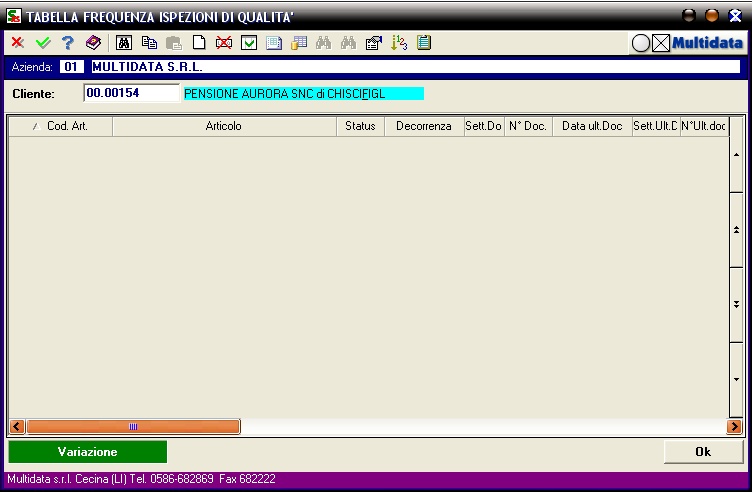The height and width of the screenshot is (492, 752).
Task: Click the green checkmark confirm icon
Action: (x=43, y=43)
